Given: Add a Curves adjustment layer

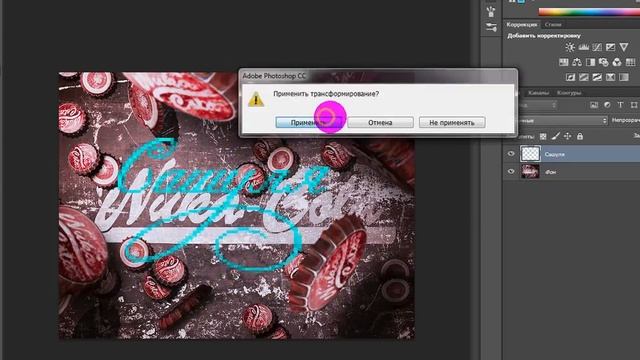Looking at the screenshot, I should coord(597,47).
